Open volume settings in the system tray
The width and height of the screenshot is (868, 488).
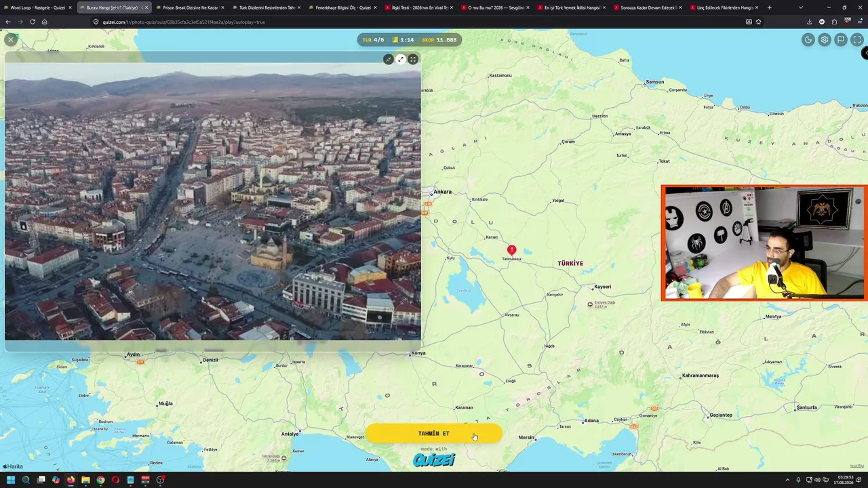pyautogui.click(x=818, y=480)
